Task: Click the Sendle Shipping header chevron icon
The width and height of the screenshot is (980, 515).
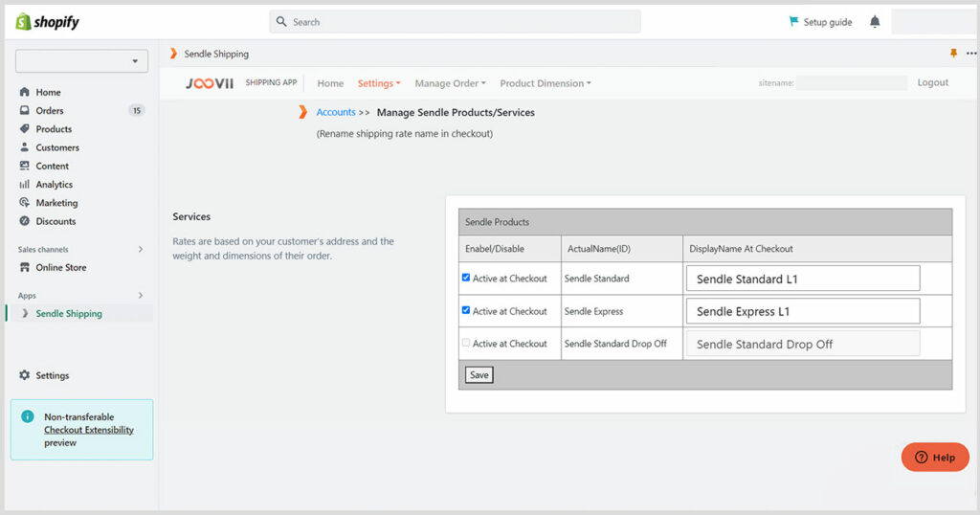Action: tap(174, 54)
